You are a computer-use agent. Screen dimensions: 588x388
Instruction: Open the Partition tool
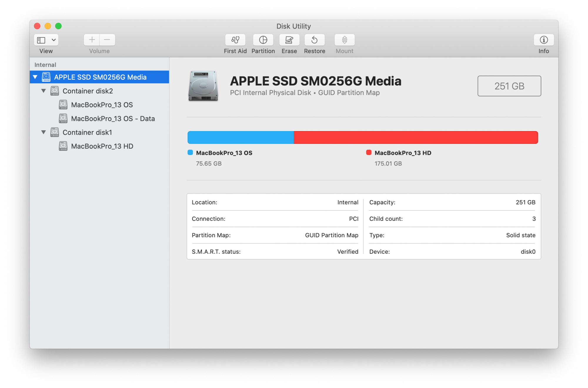263,40
